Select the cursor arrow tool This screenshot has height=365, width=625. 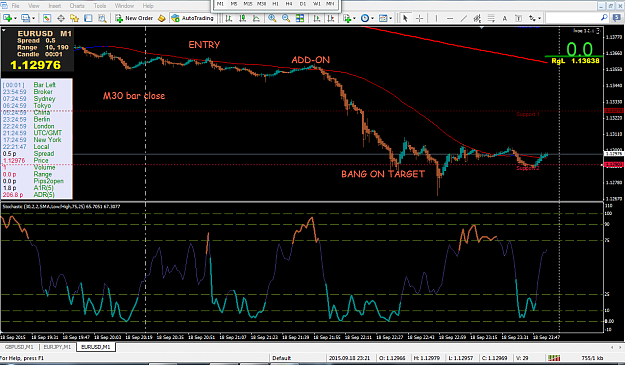point(405,18)
